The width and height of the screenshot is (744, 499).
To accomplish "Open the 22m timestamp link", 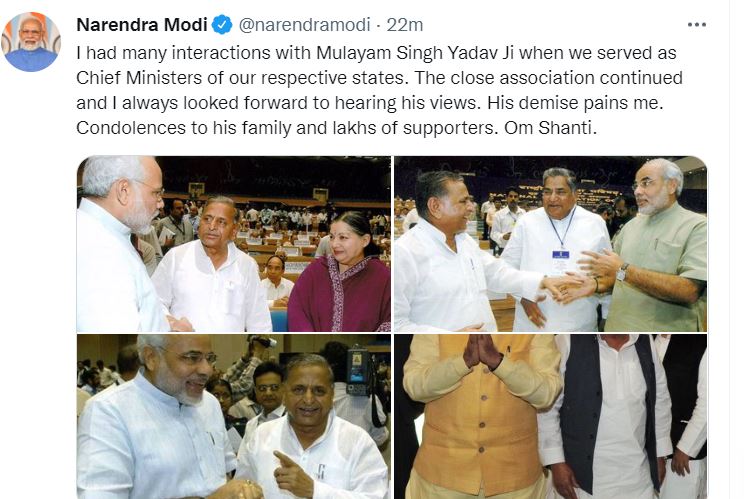I will (x=405, y=25).
